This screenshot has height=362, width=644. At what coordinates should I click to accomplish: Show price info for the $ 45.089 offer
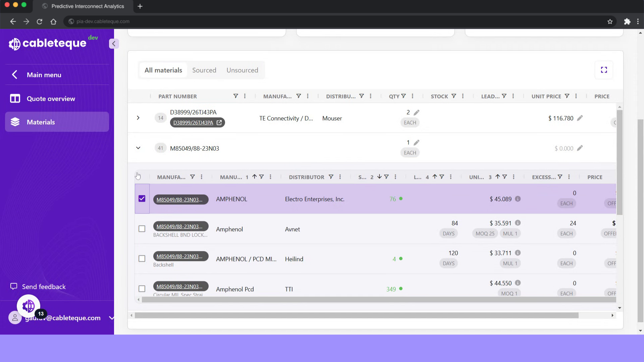tap(518, 199)
